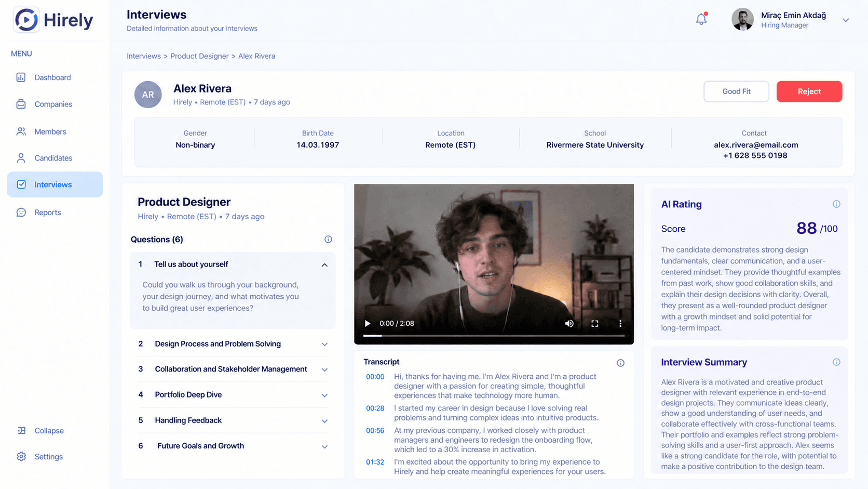Click the Collapse sidebar icon
The height and width of the screenshot is (489, 868).
[21, 430]
